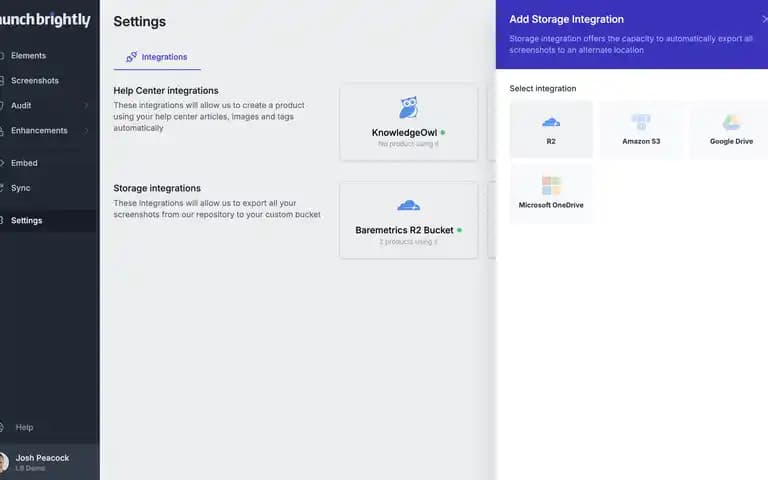Expand the Audit sidebar chevron
768x480 pixels.
click(x=86, y=105)
